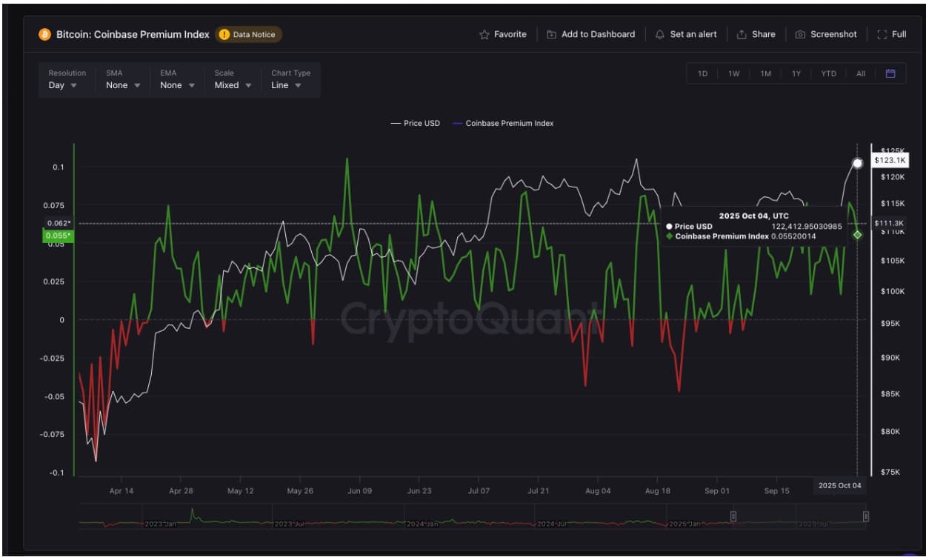Click the Add to Dashboard icon
The image size is (926, 560).
point(551,35)
